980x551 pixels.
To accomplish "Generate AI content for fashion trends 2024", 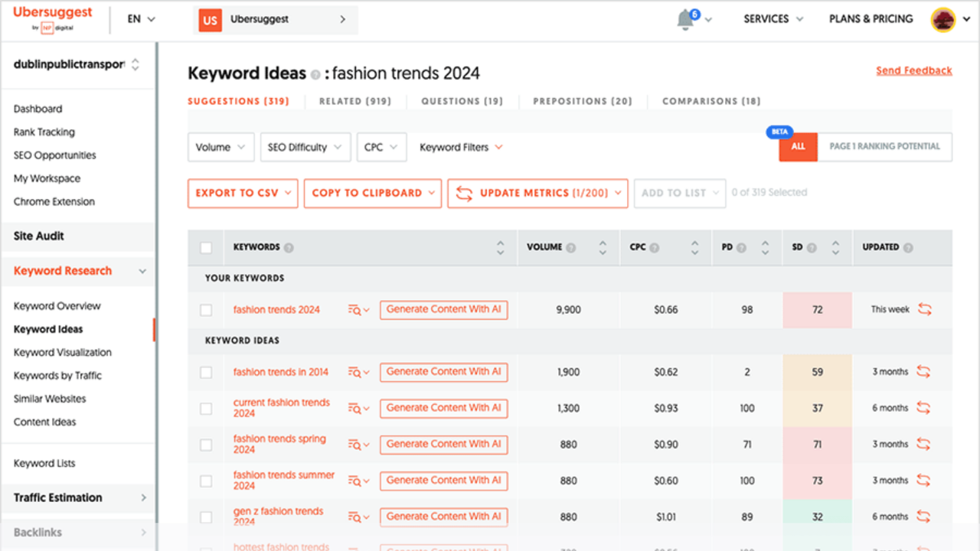I will pos(443,310).
